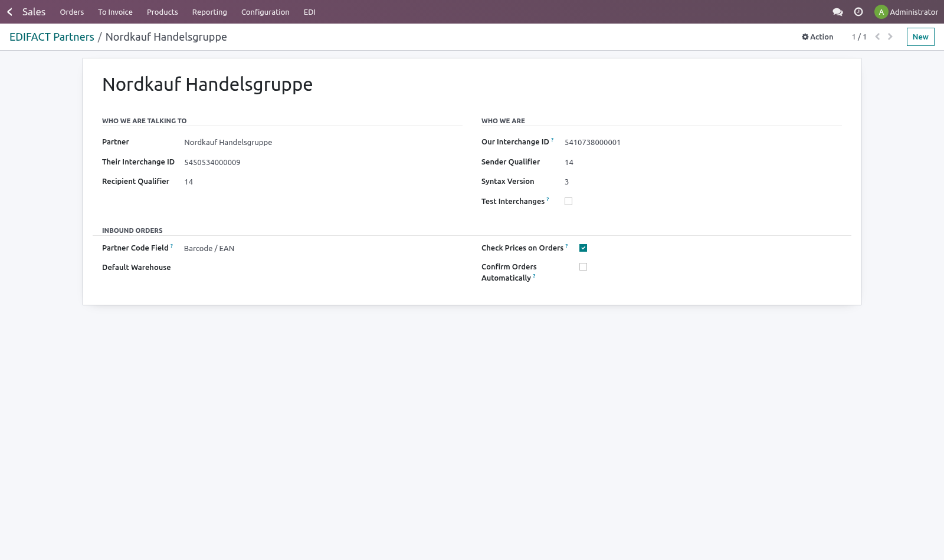The width and height of the screenshot is (944, 560).
Task: Open the Reporting menu
Action: 209,12
